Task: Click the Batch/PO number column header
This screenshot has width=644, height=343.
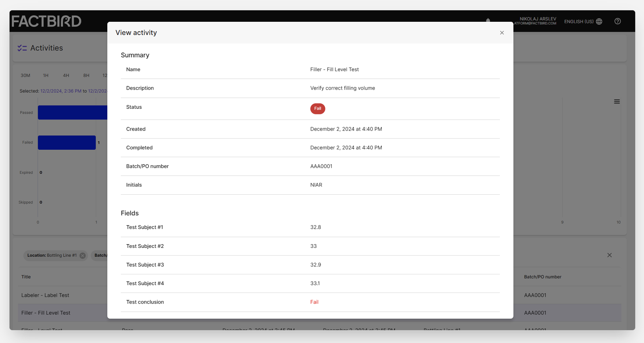Action: (x=543, y=277)
